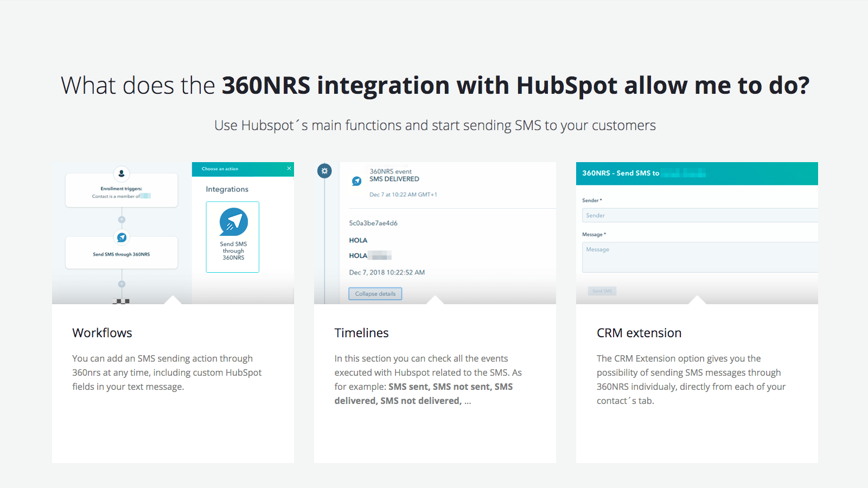Click into the Message text area
This screenshot has width=868, height=488.
pos(700,257)
